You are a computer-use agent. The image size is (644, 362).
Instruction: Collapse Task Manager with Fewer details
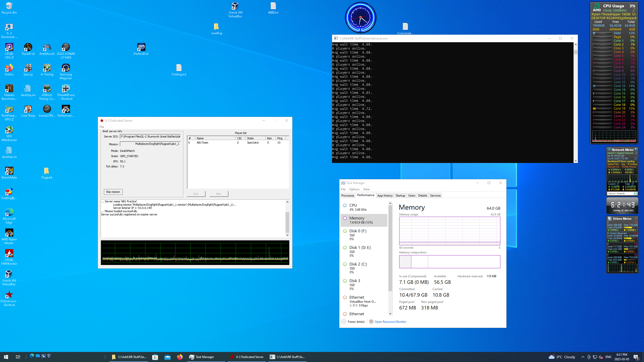click(353, 322)
